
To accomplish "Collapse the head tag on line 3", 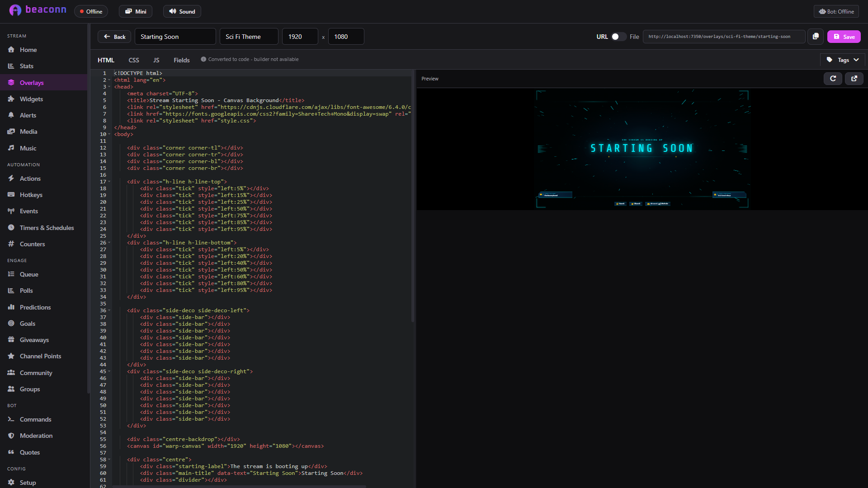I will tap(109, 87).
